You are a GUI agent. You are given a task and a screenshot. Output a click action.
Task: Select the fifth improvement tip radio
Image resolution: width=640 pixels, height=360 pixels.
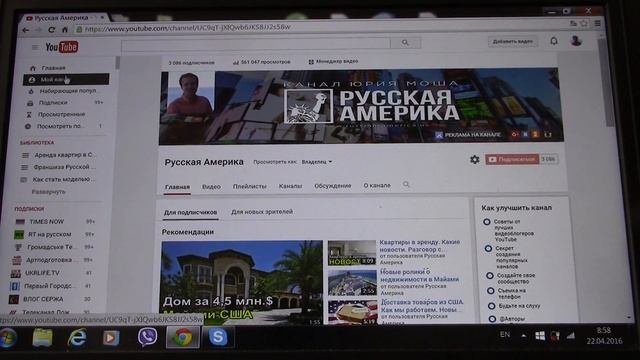pyautogui.click(x=491, y=306)
